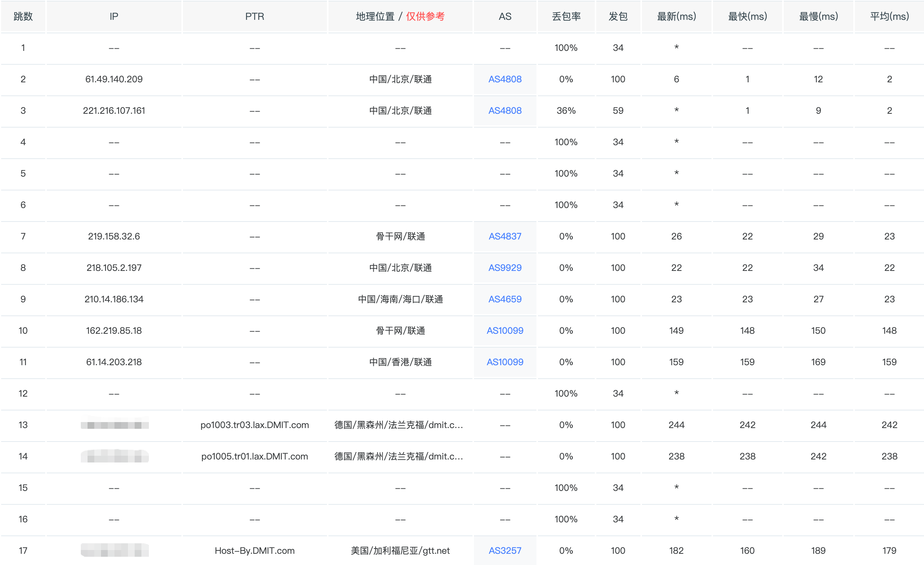Open the AS9929 link
The height and width of the screenshot is (565, 924).
pyautogui.click(x=505, y=268)
